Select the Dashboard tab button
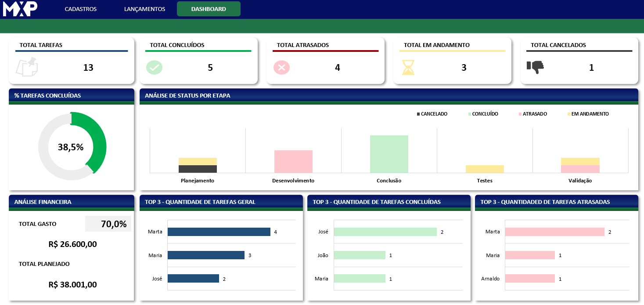 209,9
